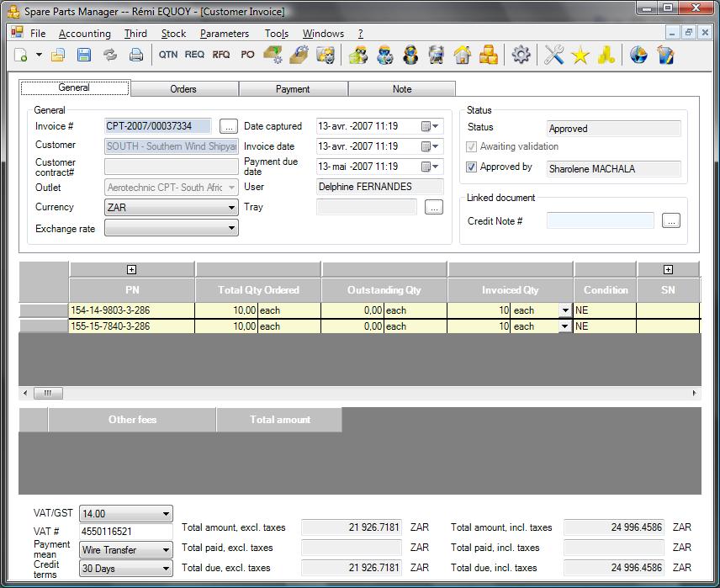Image resolution: width=720 pixels, height=588 pixels.
Task: Browse invoices with the Invoice # ellipsis button
Action: point(228,126)
